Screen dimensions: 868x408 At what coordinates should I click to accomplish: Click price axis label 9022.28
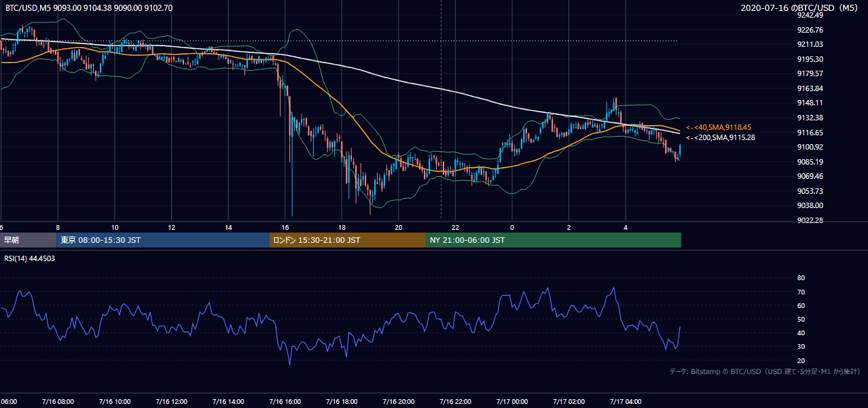click(x=810, y=220)
